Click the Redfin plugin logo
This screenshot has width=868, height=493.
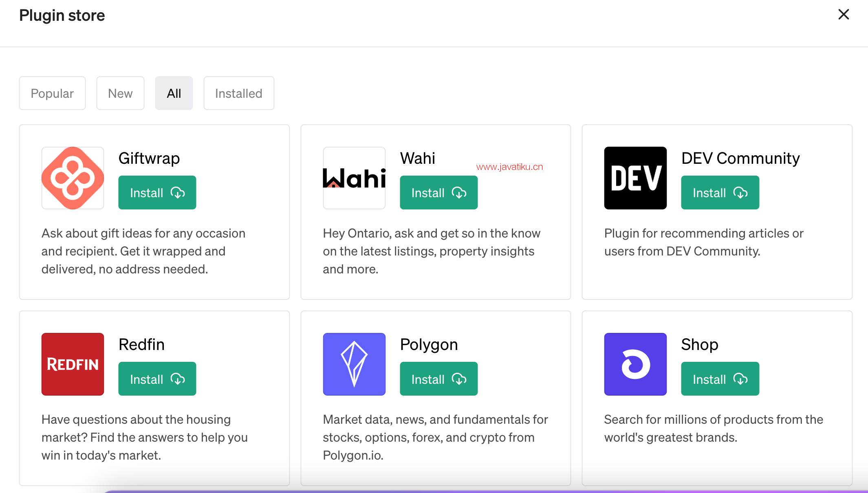tap(73, 364)
